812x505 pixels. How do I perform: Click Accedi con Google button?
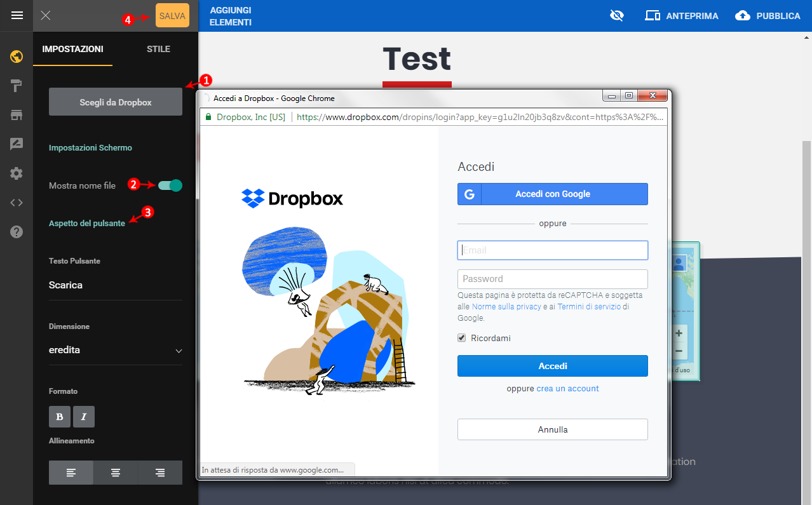[x=553, y=194]
